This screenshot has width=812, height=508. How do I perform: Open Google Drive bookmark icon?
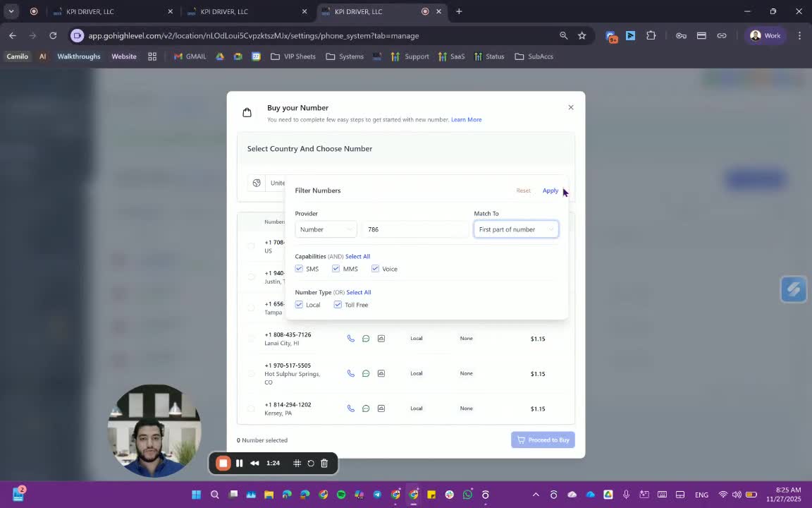(x=220, y=56)
